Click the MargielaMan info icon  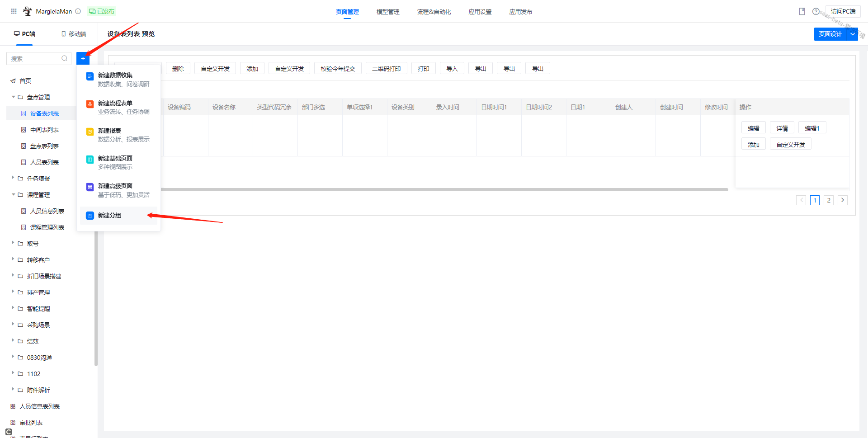click(78, 11)
